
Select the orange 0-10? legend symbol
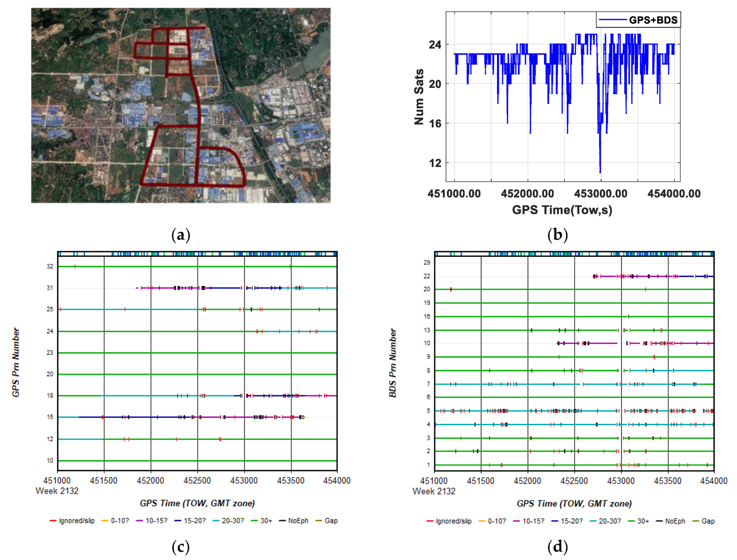tap(104, 521)
